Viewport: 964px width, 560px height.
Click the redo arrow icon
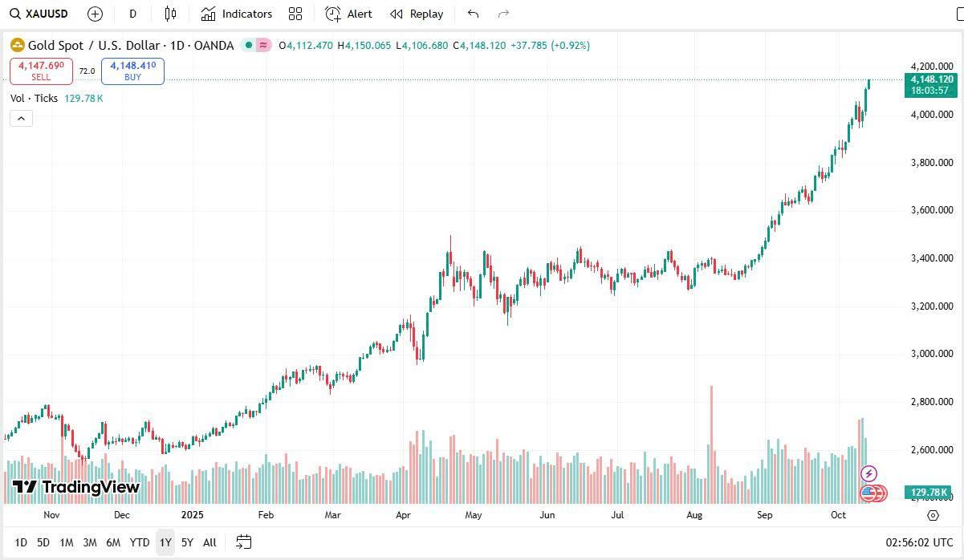click(503, 14)
